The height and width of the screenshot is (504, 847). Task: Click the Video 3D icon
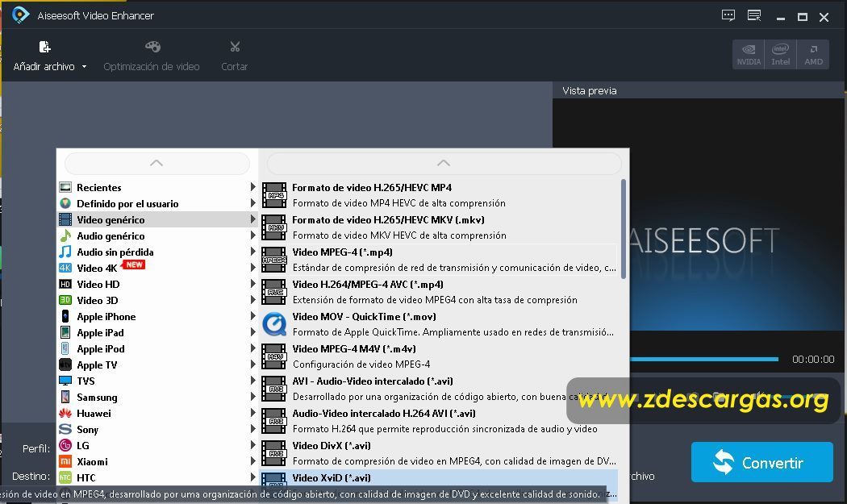pos(65,300)
